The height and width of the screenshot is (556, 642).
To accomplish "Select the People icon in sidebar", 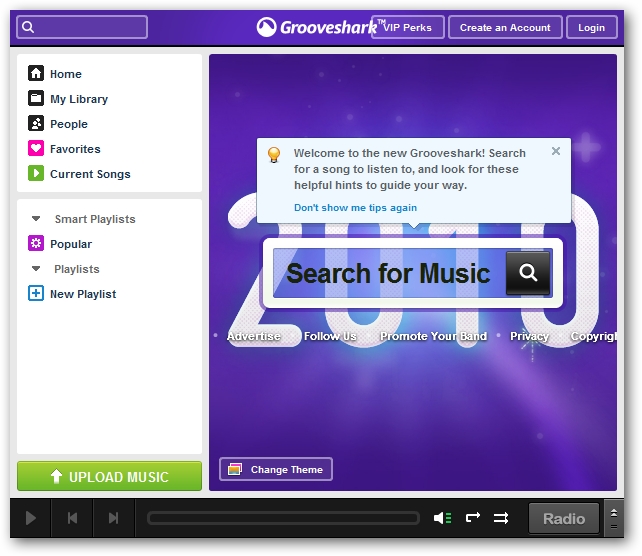I will pyautogui.click(x=36, y=123).
